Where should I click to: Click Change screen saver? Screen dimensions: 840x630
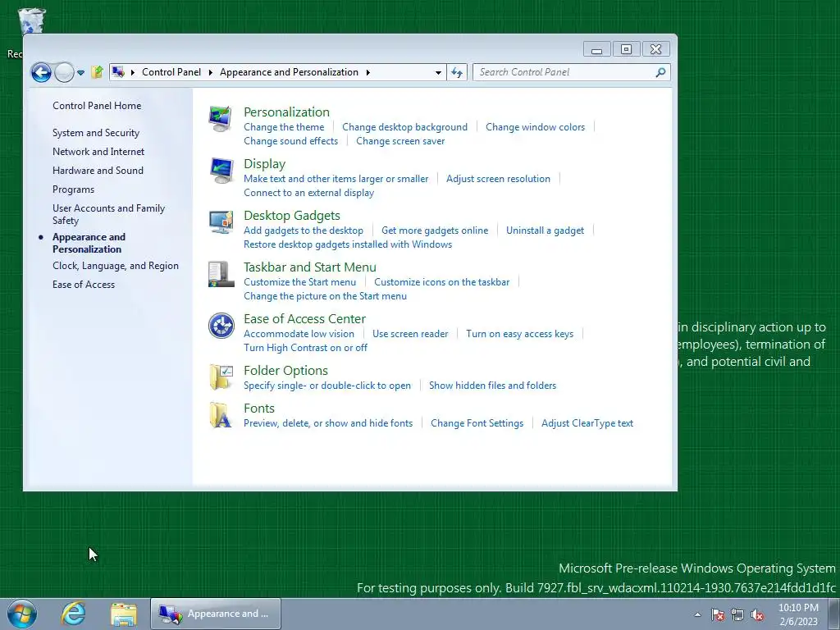tap(400, 141)
